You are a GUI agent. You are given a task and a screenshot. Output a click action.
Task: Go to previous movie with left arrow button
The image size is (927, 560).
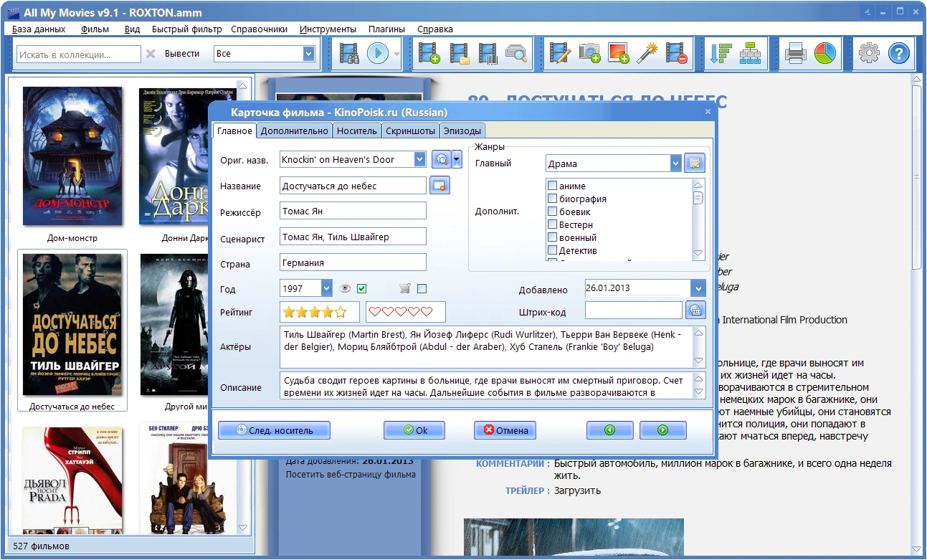(x=609, y=430)
